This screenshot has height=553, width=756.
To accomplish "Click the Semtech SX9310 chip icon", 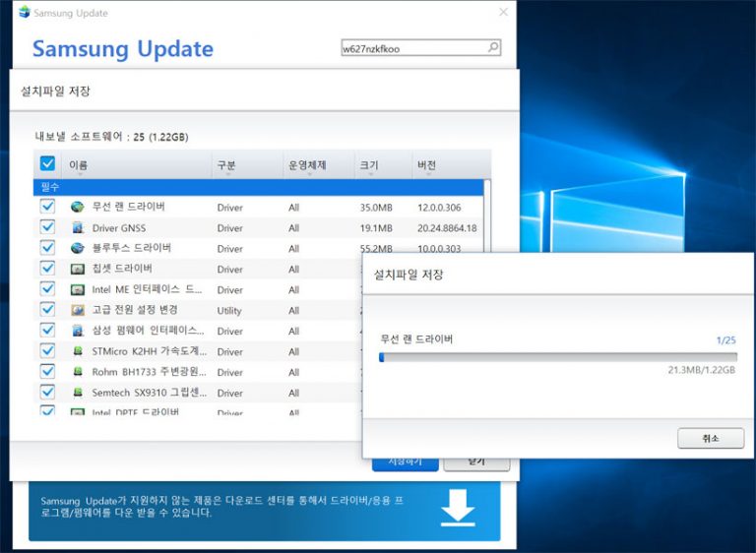I will 77,393.
